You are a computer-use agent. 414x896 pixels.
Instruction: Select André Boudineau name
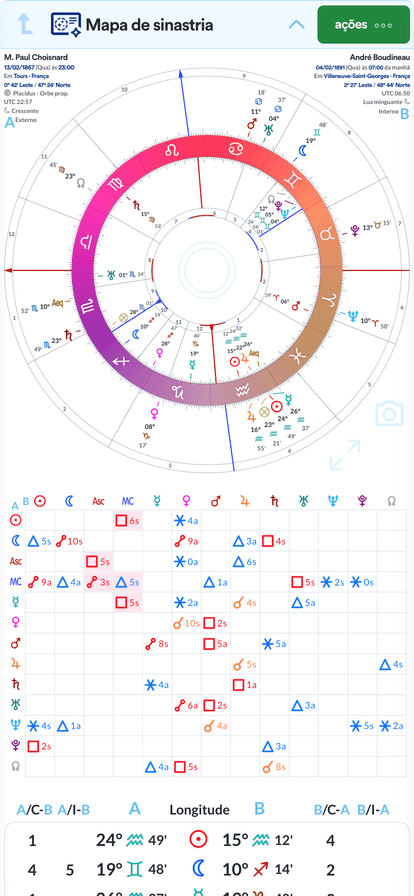click(380, 57)
